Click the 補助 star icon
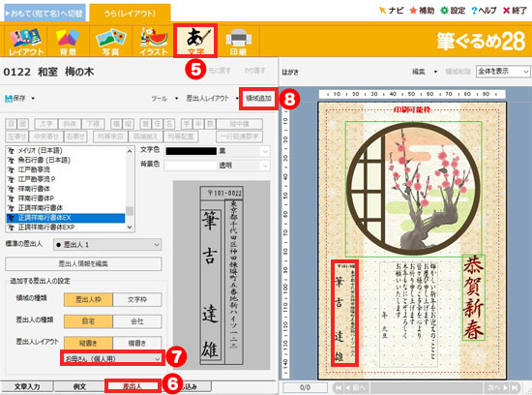The width and height of the screenshot is (532, 395). 422,11
